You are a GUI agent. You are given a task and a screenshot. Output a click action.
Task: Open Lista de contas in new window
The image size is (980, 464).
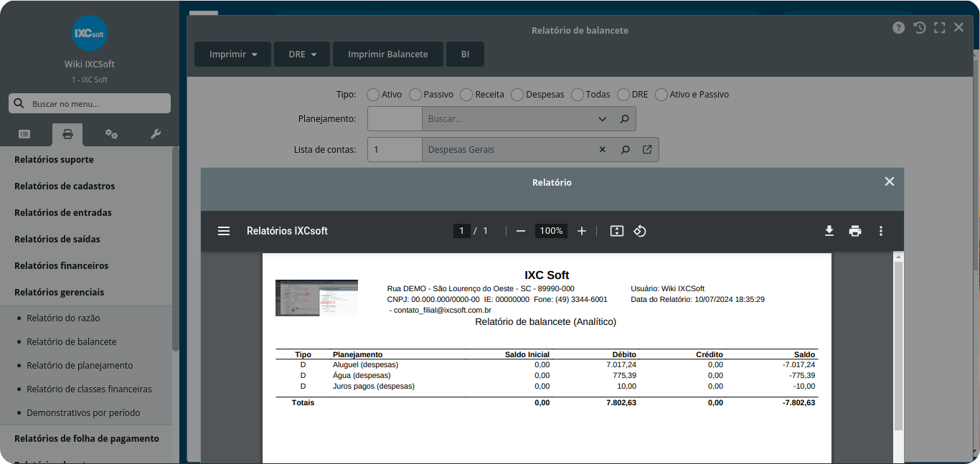(x=647, y=150)
